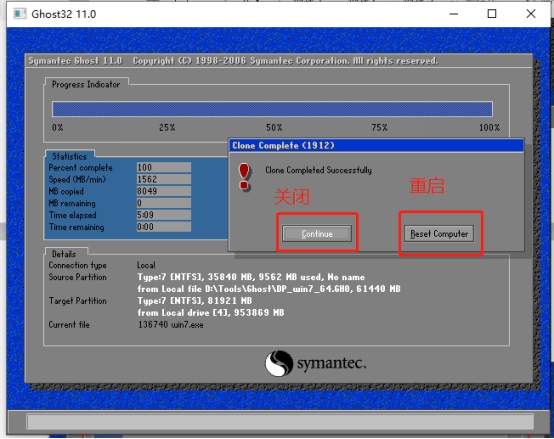Click the Continue button
The image size is (554, 439).
317,233
